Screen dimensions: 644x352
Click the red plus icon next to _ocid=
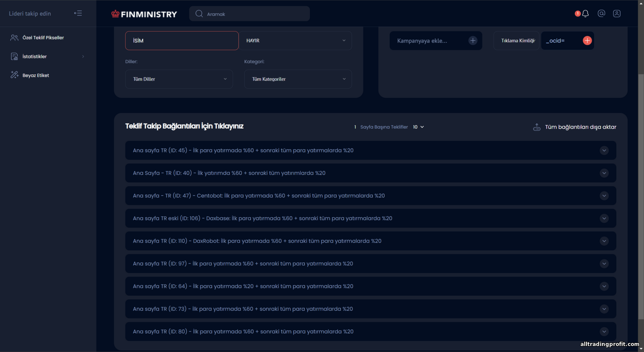pyautogui.click(x=587, y=40)
